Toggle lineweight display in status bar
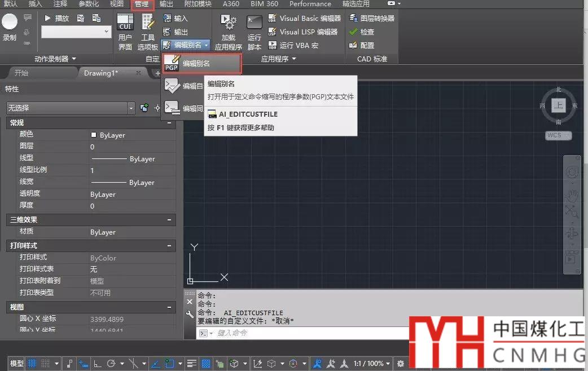The width and height of the screenshot is (588, 371). [192, 364]
